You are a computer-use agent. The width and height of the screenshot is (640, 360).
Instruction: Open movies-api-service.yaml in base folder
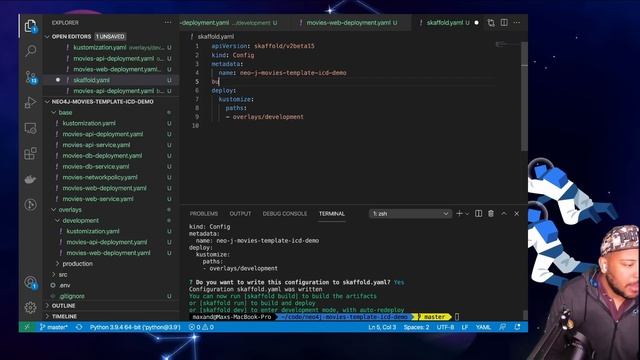click(x=96, y=145)
